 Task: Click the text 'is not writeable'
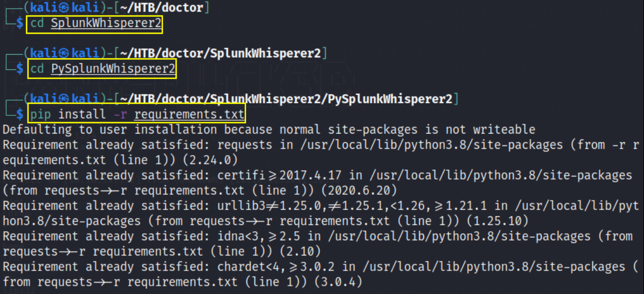pyautogui.click(x=480, y=130)
